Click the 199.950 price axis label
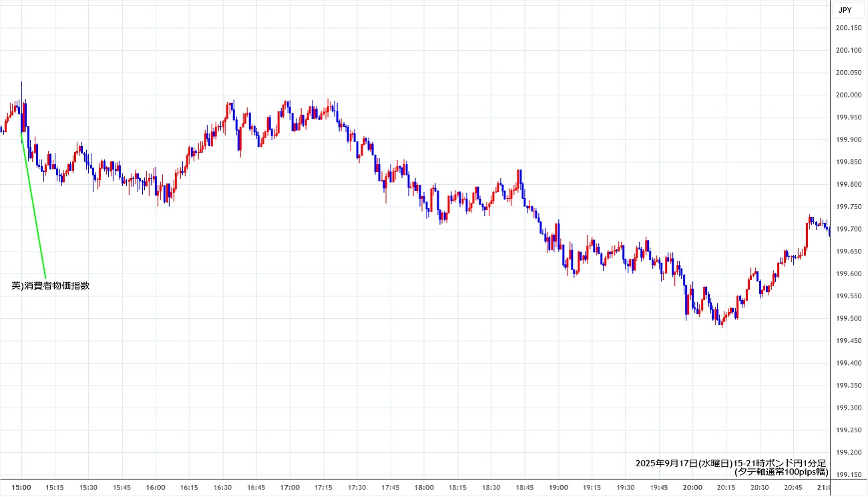This screenshot has height=497, width=868. (848, 117)
